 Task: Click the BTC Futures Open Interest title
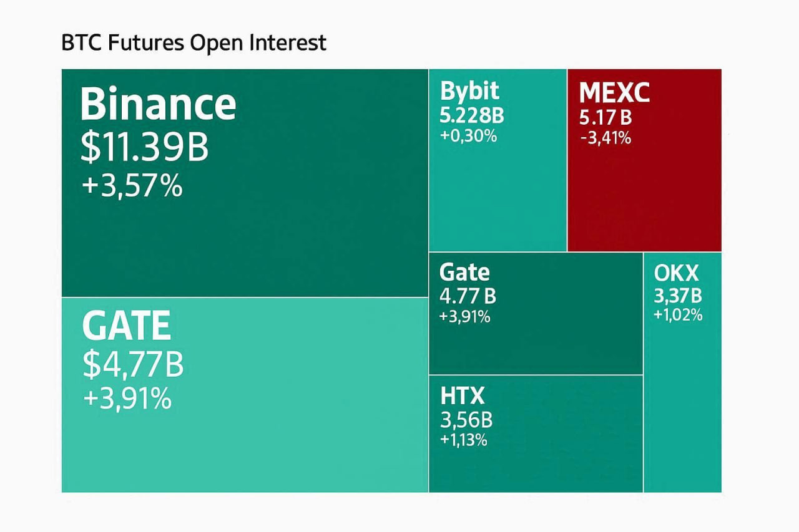194,43
